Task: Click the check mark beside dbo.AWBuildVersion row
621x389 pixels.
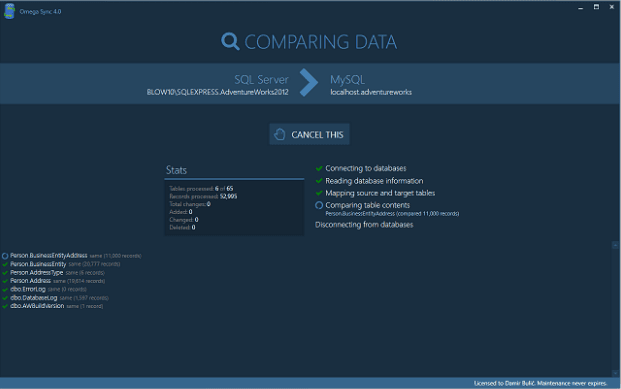Action: [x=5, y=306]
